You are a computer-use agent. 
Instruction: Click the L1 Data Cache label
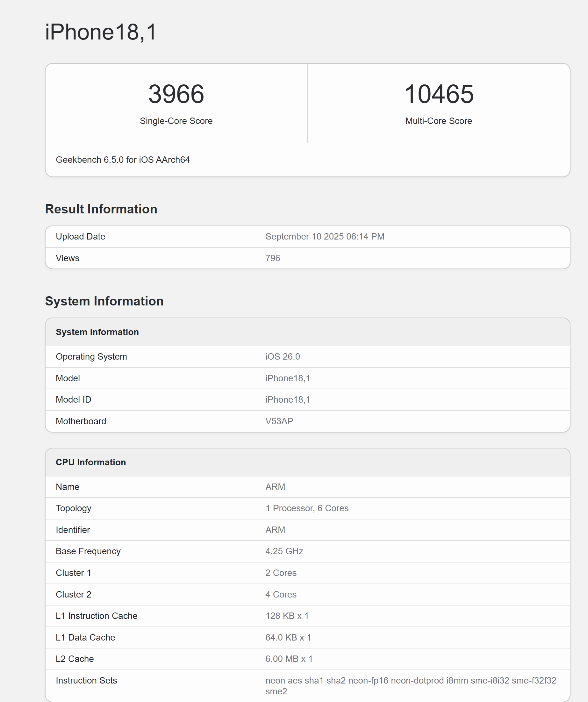coord(86,637)
